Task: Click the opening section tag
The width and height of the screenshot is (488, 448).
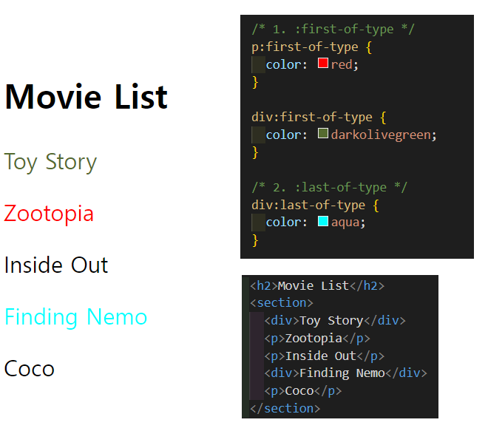Action: (x=282, y=302)
